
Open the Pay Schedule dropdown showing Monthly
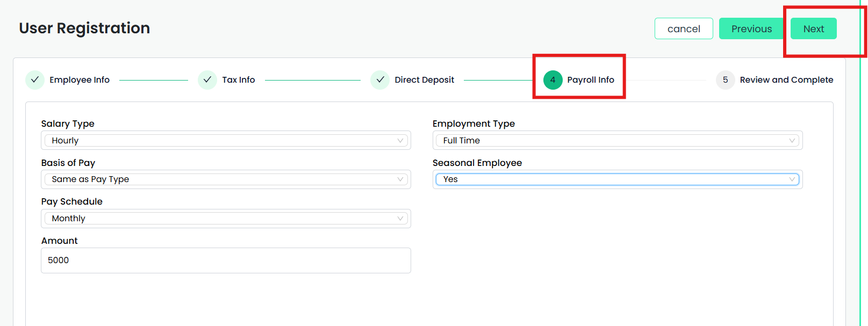[x=226, y=219]
